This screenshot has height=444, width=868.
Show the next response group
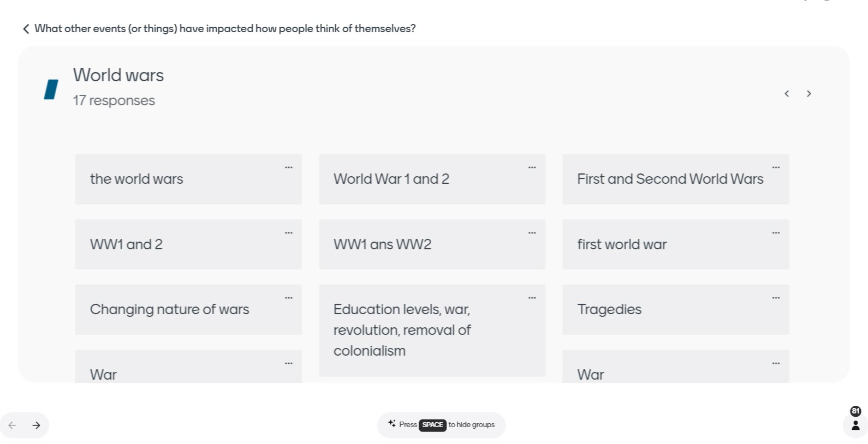(x=809, y=94)
